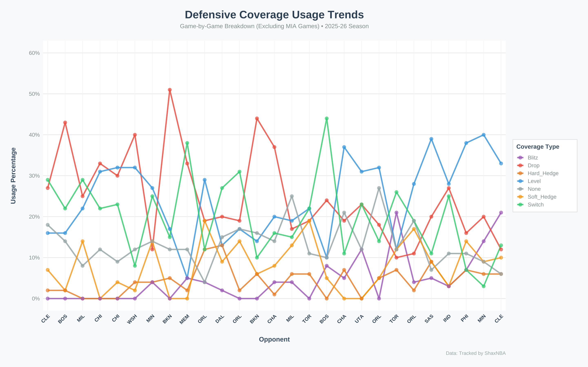
Task: Click the 60% y-axis tick label
Action: [x=34, y=53]
